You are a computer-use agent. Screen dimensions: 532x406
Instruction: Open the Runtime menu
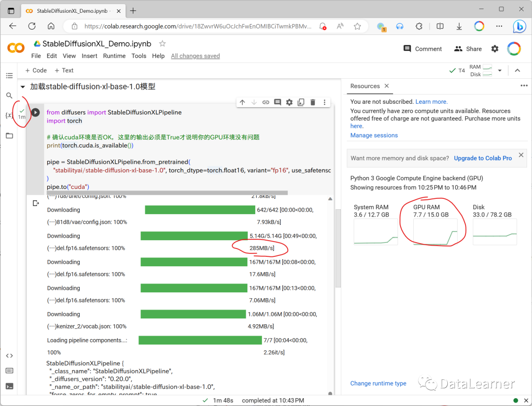click(114, 56)
